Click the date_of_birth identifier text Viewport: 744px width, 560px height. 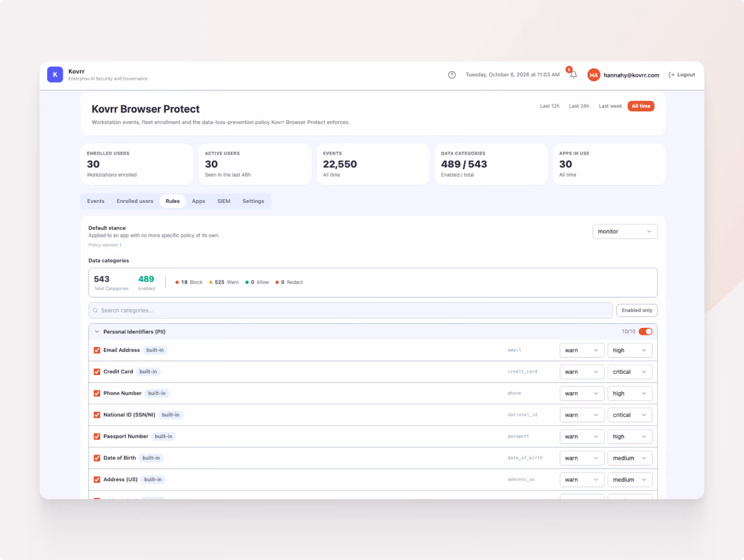click(x=525, y=458)
